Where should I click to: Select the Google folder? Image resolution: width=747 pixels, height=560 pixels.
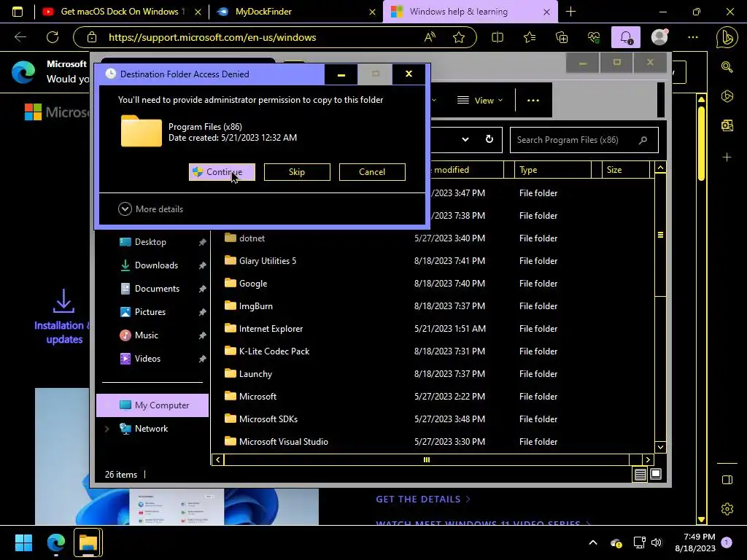click(253, 284)
